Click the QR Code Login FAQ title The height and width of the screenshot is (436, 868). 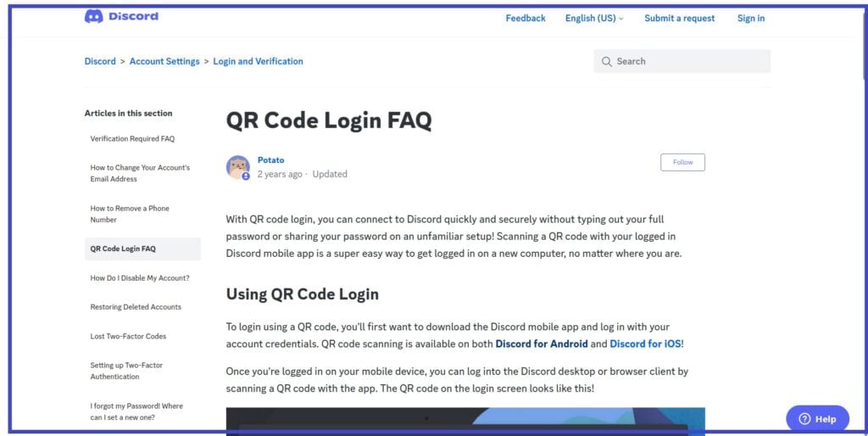click(x=329, y=120)
